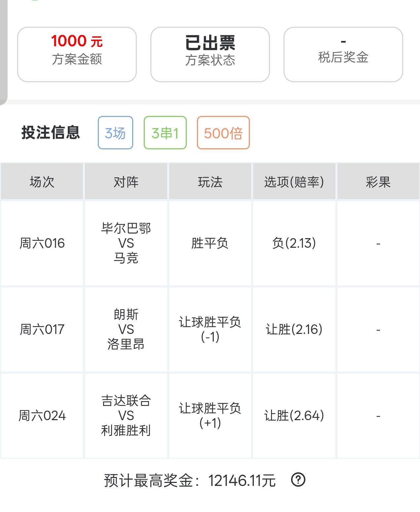Click the 选项(赔率) column header
The width and height of the screenshot is (420, 512).
294,182
